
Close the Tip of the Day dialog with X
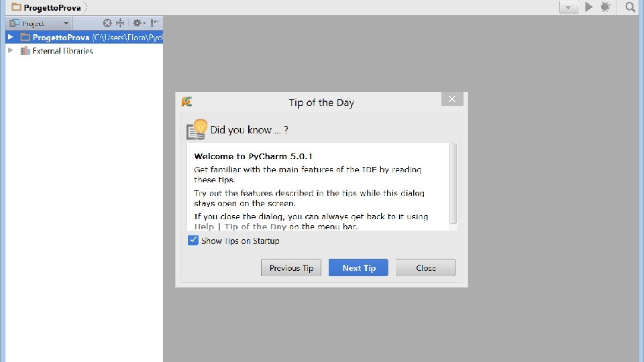[x=452, y=99]
